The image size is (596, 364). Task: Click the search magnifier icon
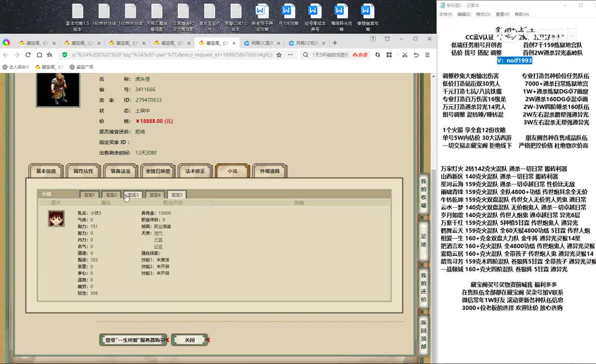[x=306, y=55]
